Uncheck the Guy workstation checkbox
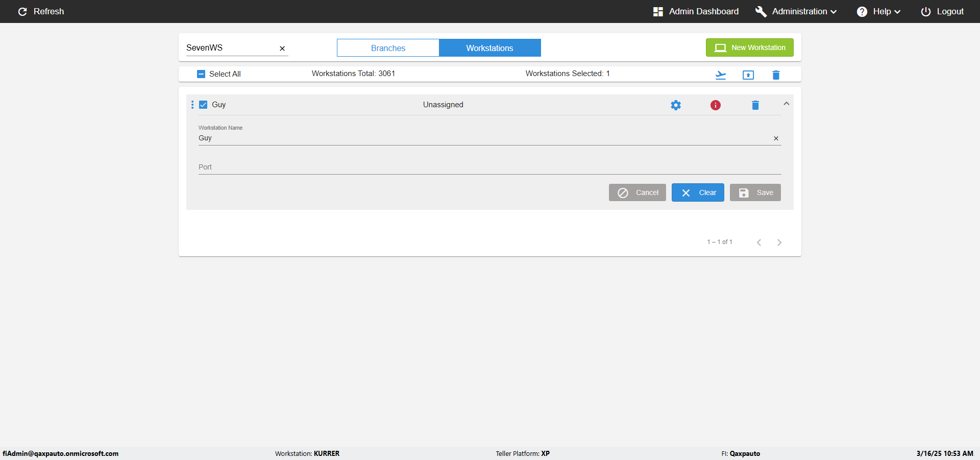980x460 pixels. [x=203, y=105]
